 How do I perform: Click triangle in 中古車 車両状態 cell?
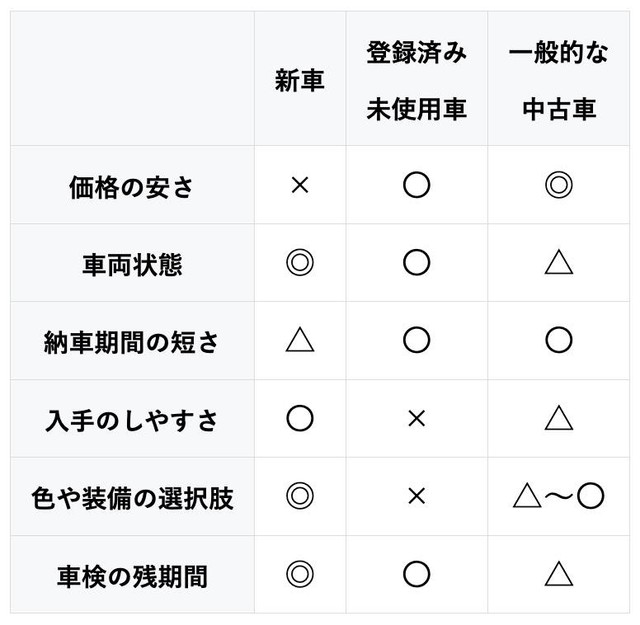coord(559,263)
